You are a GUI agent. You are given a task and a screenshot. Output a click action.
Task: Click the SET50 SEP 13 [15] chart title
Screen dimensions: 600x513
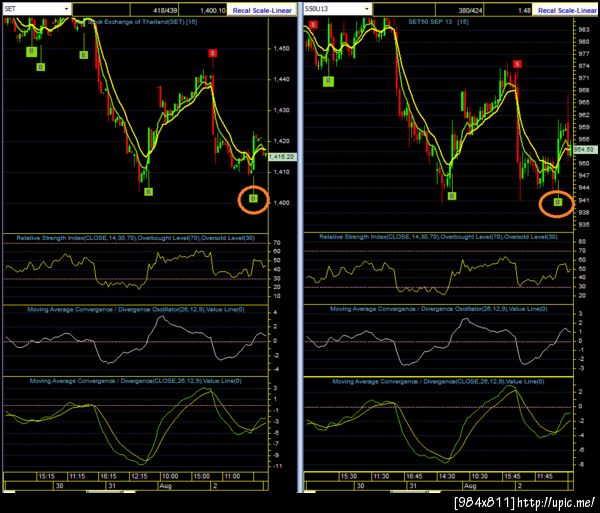click(438, 22)
